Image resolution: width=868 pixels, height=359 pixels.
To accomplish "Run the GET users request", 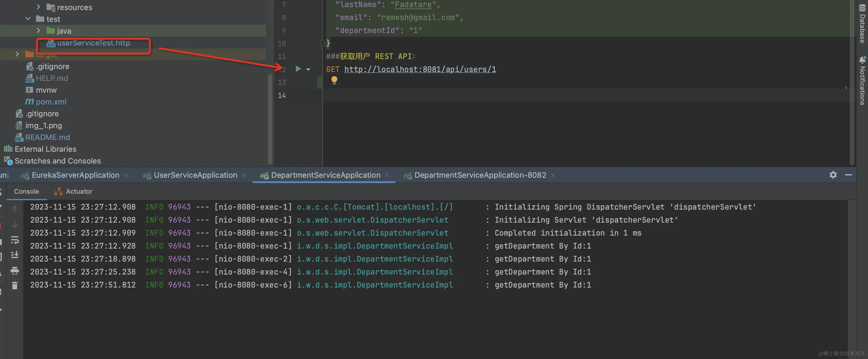I will pyautogui.click(x=298, y=69).
